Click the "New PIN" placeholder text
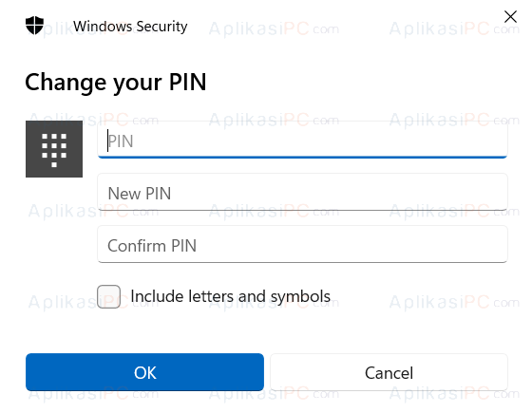Viewport: 532px width, 413px height. (x=140, y=194)
